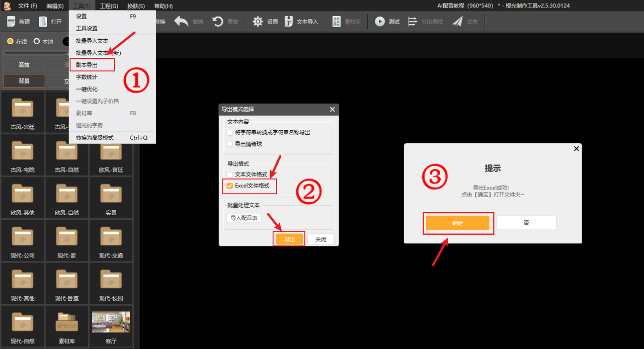Click the 新建 (New) toolbar icon
Viewport: 644px width, 349px height.
12,22
